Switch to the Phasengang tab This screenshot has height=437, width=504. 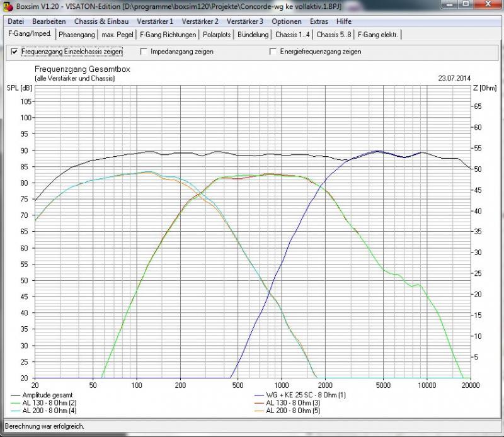point(76,35)
